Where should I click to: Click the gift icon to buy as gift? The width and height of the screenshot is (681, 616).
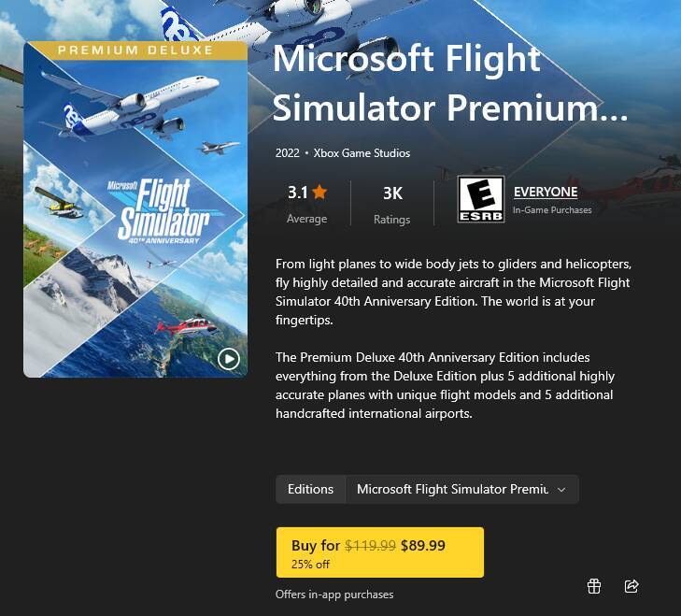(x=594, y=586)
